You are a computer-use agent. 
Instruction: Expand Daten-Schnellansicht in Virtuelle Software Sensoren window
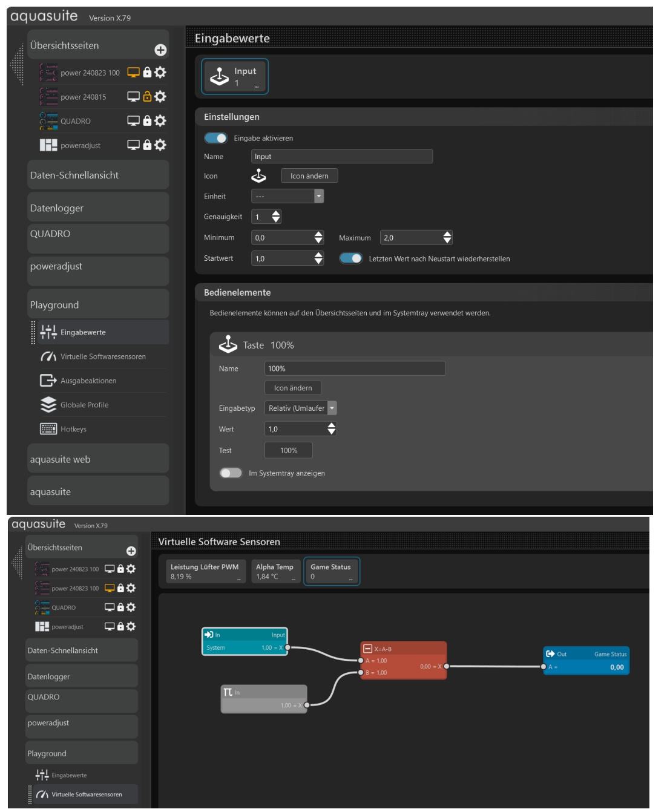point(82,650)
